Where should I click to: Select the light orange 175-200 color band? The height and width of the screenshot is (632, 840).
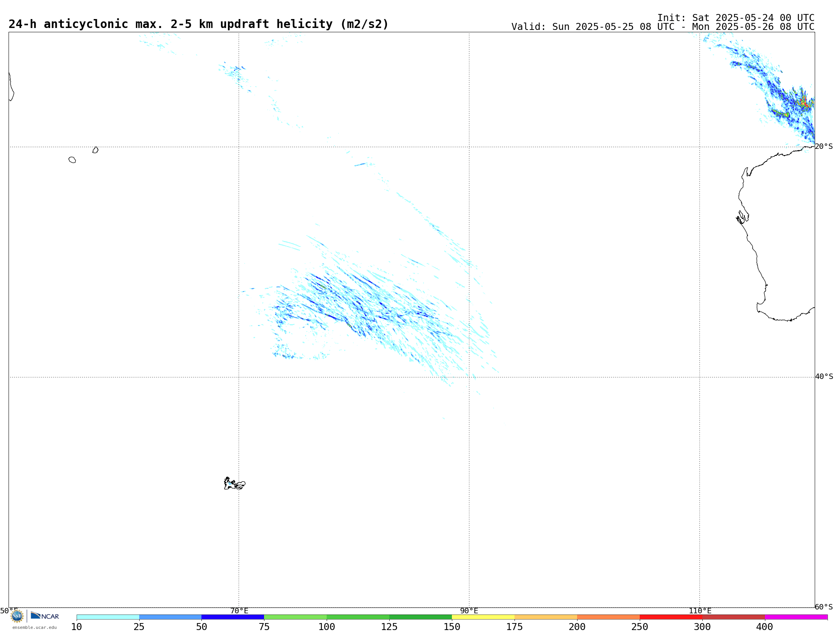point(546,617)
